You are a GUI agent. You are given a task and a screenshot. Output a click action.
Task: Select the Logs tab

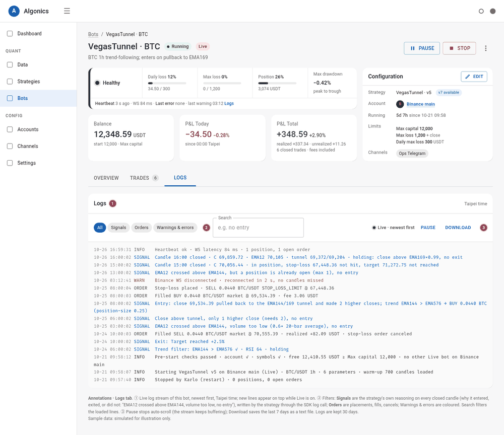click(180, 178)
